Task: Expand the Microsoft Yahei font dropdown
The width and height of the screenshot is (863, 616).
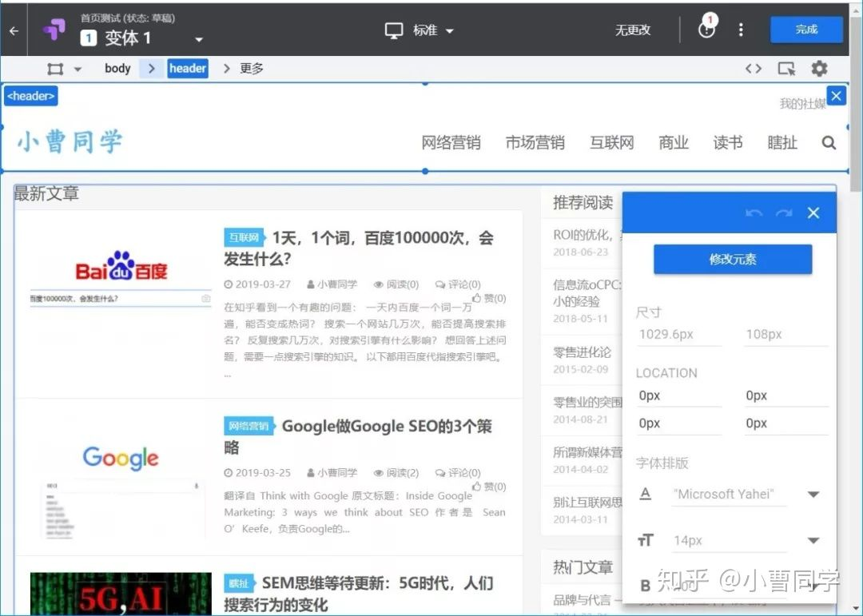Action: 813,495
